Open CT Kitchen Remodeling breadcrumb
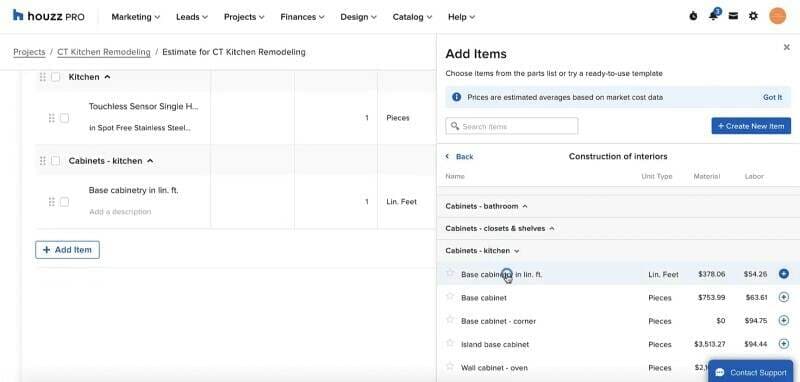 (104, 52)
